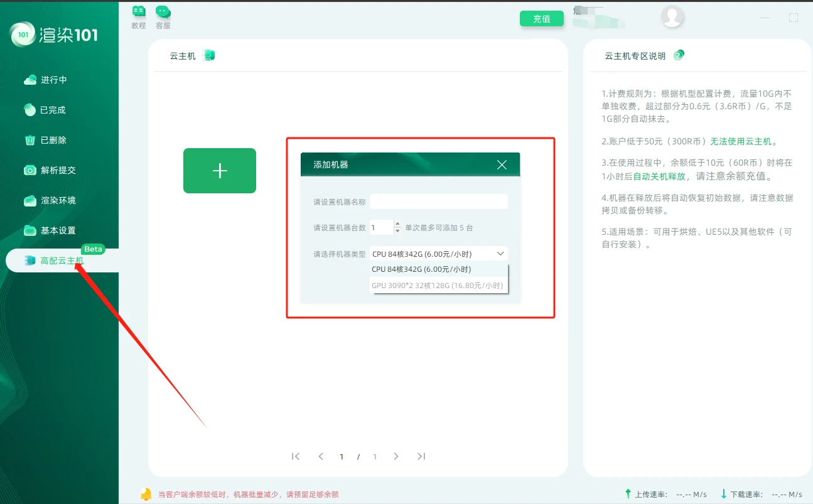Open 解析提交 in the sidebar
The height and width of the screenshot is (504, 813).
[x=50, y=170]
